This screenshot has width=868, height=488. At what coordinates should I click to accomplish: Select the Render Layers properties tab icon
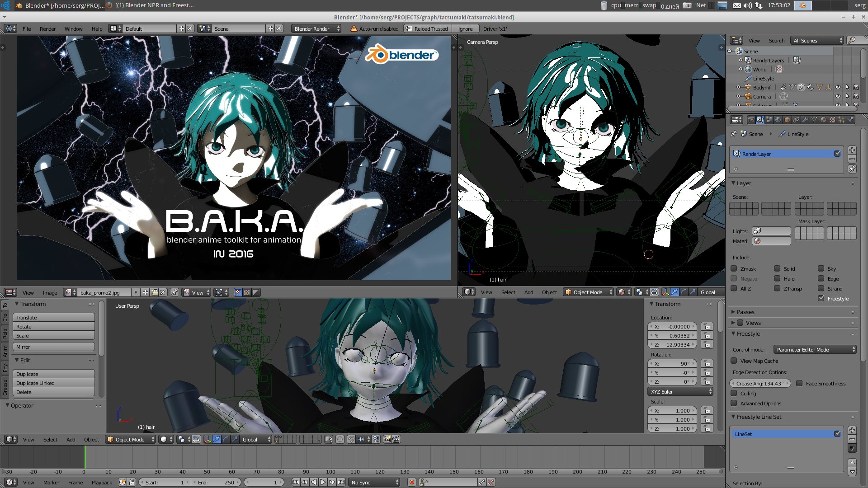pyautogui.click(x=760, y=120)
